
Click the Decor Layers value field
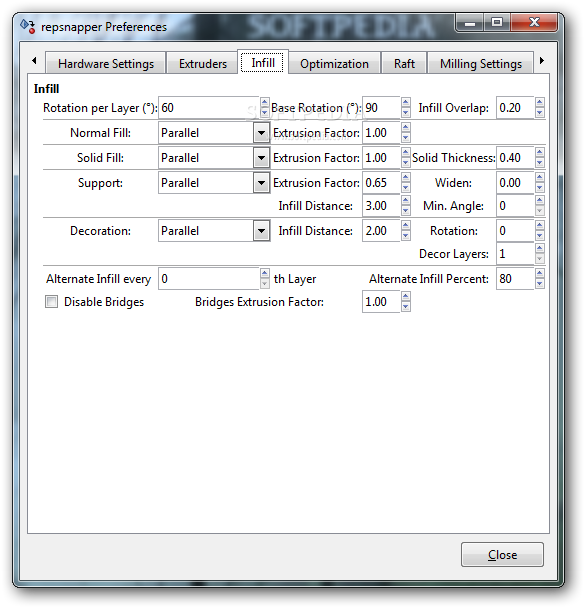[515, 254]
